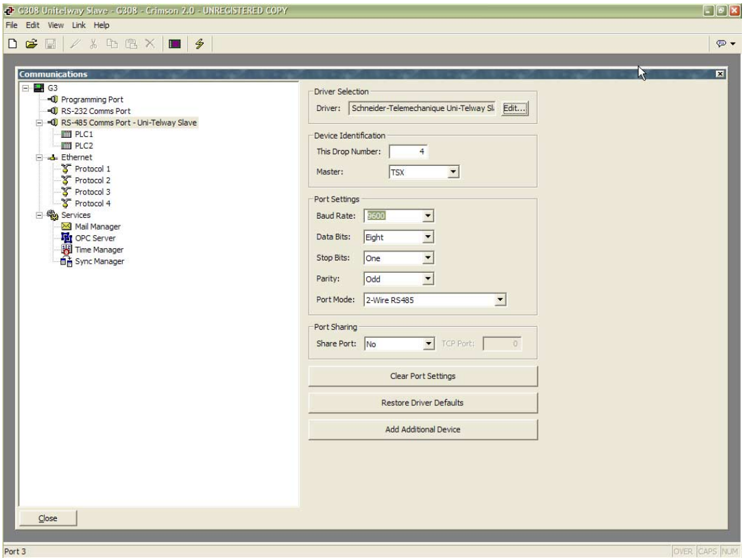Open the Port Mode dropdown
This screenshot has height=560, width=744.
[500, 300]
